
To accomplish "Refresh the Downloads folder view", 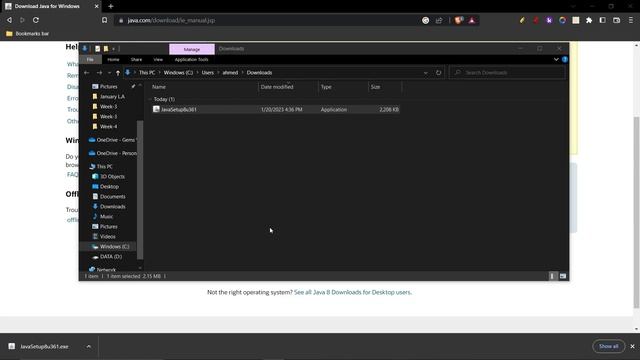I will point(438,73).
